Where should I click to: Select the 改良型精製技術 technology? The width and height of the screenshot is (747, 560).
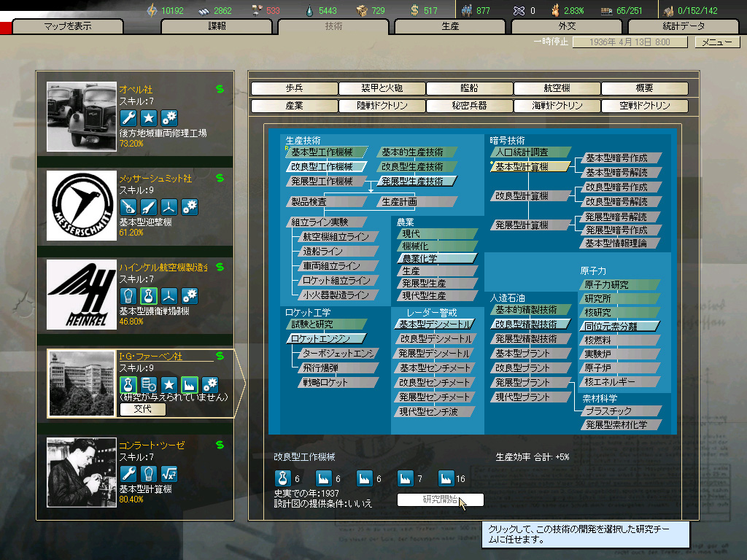(x=531, y=324)
